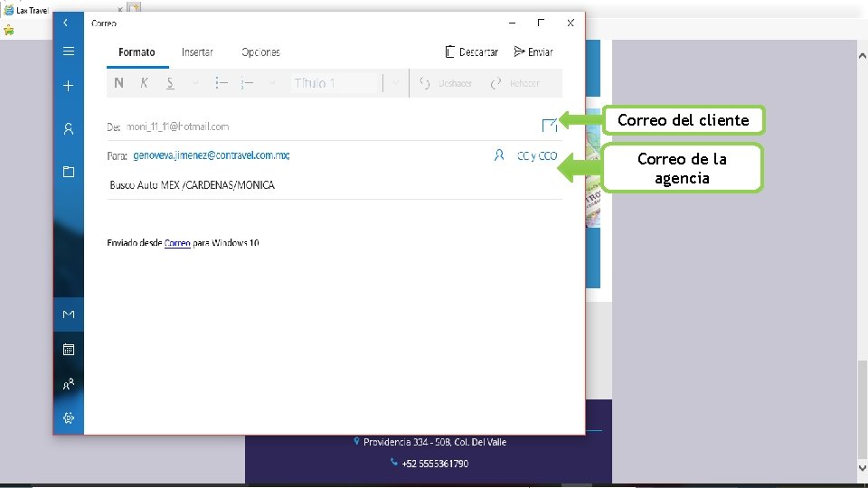Toggle italic K formatting
This screenshot has width=868, height=488.
click(145, 83)
